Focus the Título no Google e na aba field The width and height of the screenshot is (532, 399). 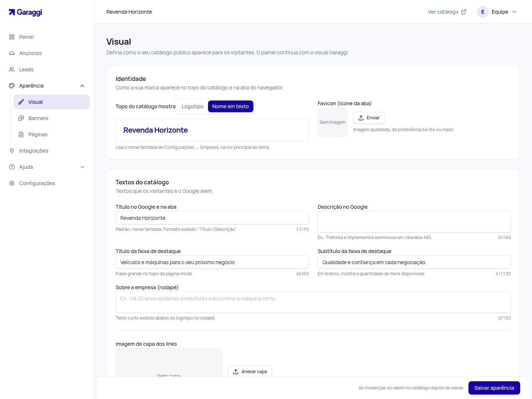[x=212, y=218]
